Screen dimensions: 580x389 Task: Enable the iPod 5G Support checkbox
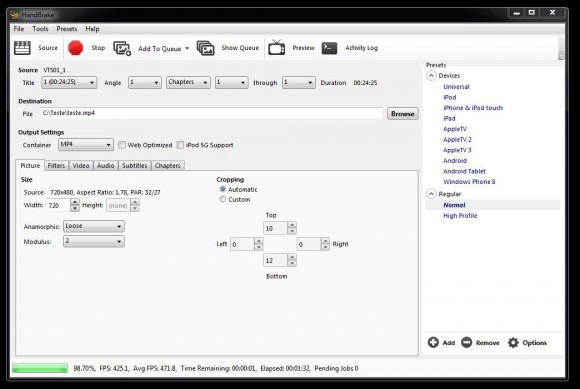180,145
